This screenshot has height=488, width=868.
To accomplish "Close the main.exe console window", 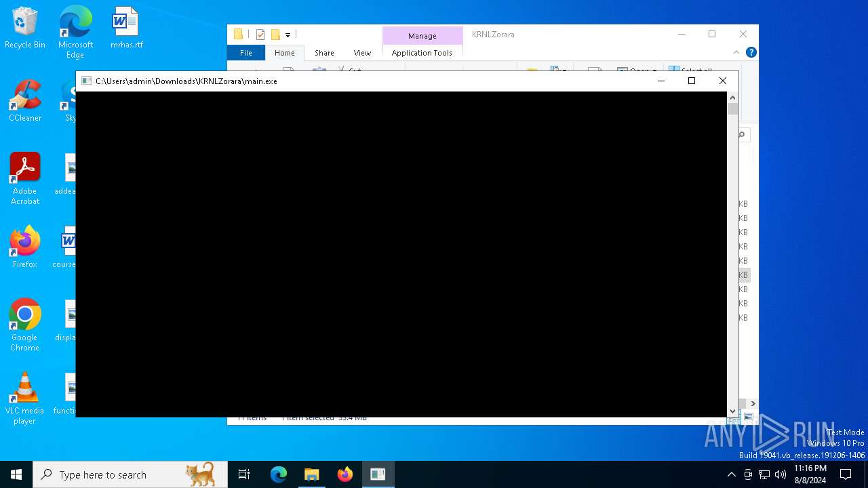I will click(723, 81).
